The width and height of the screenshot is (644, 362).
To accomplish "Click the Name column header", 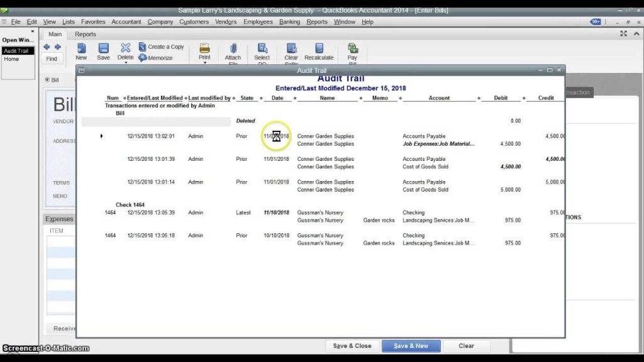I will (327, 98).
